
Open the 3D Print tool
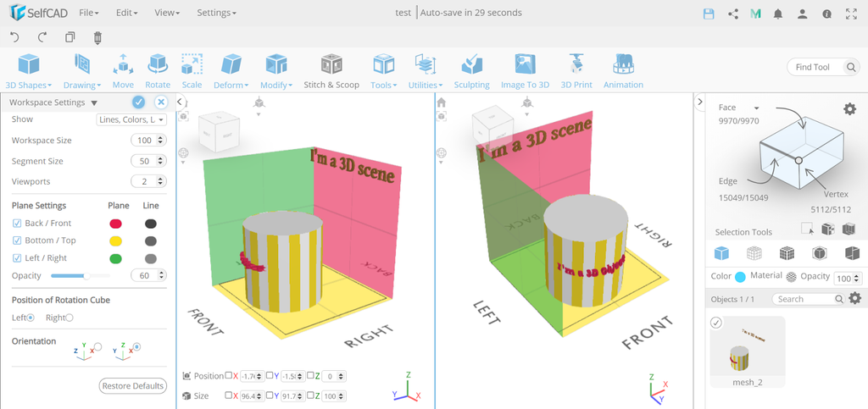click(576, 70)
